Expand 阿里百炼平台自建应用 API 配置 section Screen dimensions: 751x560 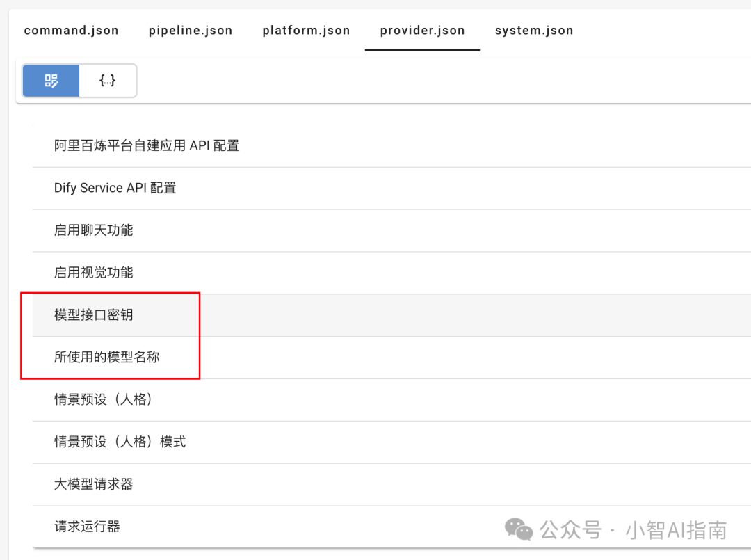click(147, 145)
